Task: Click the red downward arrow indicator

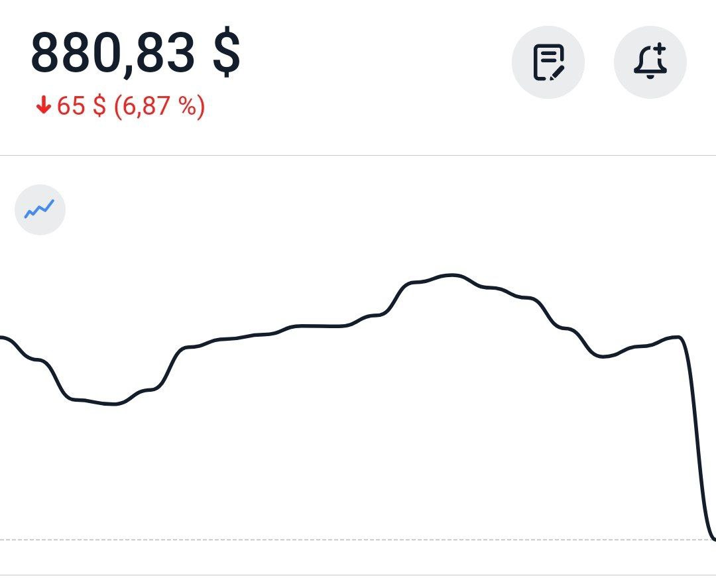Action: tap(43, 106)
